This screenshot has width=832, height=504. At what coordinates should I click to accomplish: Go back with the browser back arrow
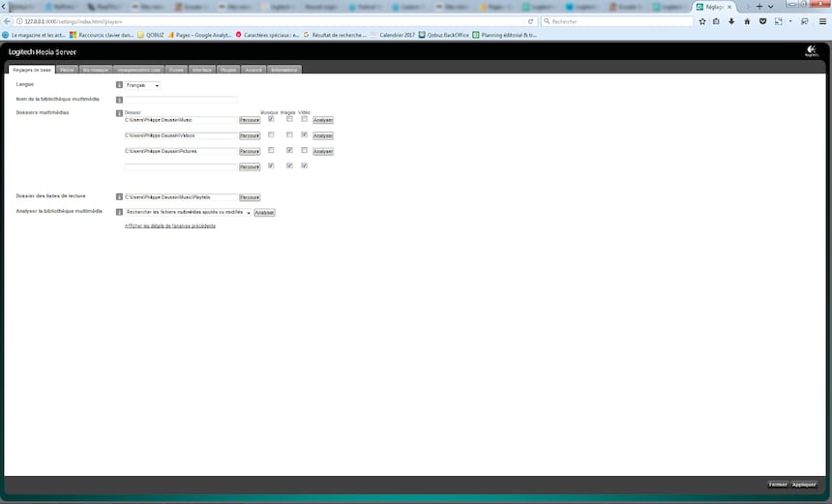(x=7, y=21)
